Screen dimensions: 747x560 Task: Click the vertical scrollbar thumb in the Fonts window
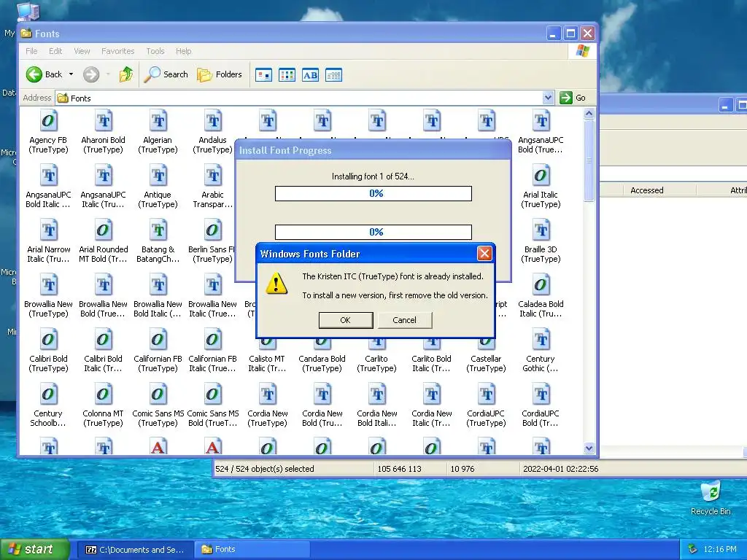tap(589, 160)
